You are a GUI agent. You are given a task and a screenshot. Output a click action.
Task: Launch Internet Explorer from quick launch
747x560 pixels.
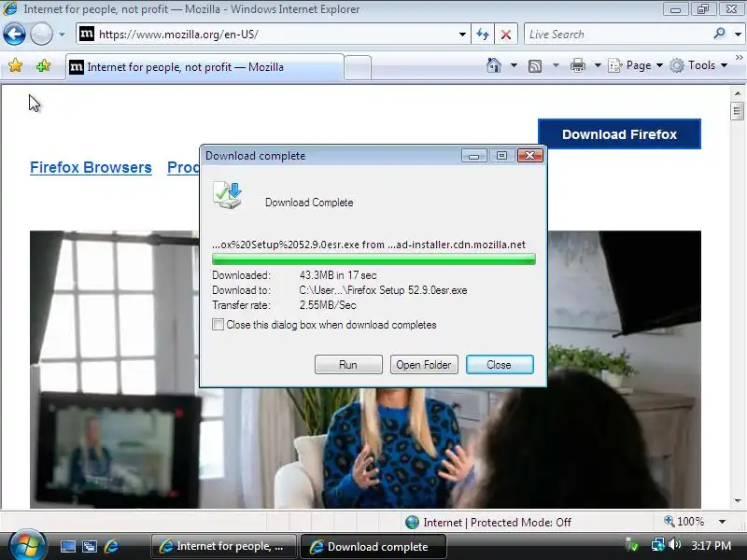point(111,546)
